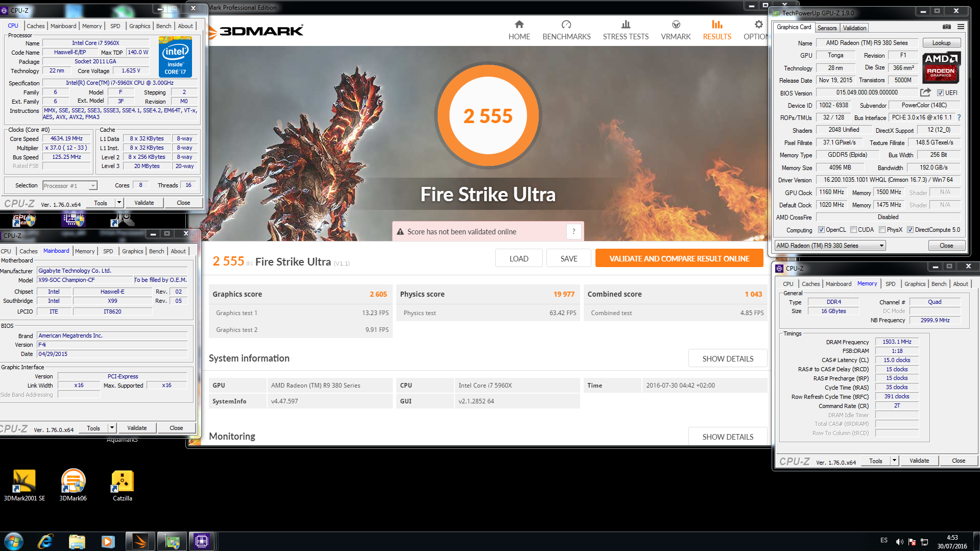Open the Benchmarks section in 3DMark
The width and height of the screenshot is (980, 551).
tap(566, 30)
